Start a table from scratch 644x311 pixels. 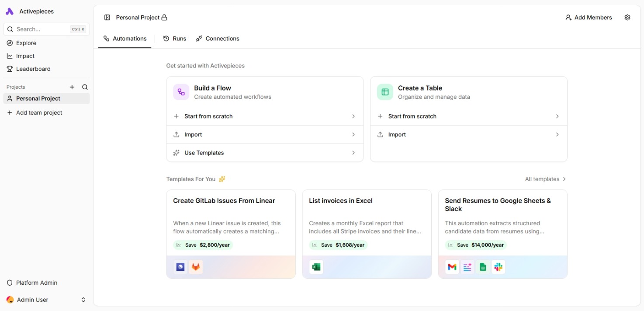click(468, 116)
